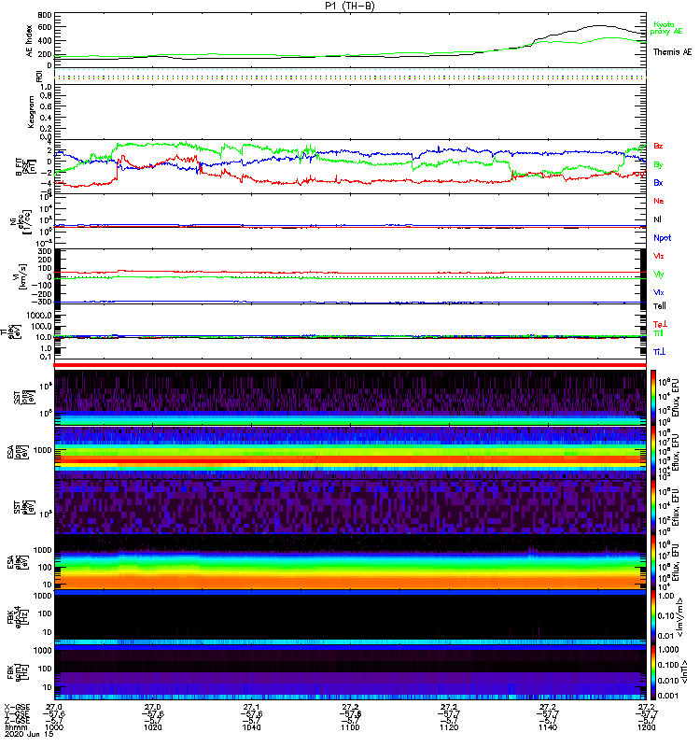
Task: Select the blue Ti perpendicular legend label
Action: tap(659, 352)
